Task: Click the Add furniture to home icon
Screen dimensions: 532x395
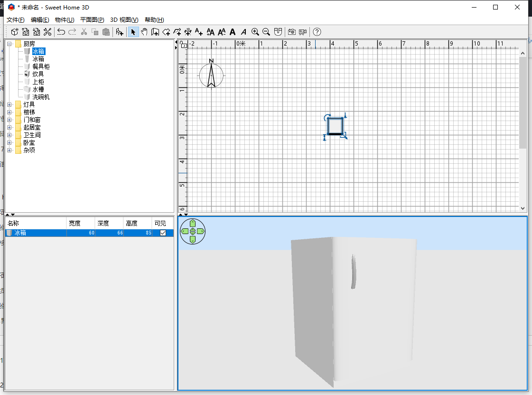Action: pyautogui.click(x=120, y=32)
